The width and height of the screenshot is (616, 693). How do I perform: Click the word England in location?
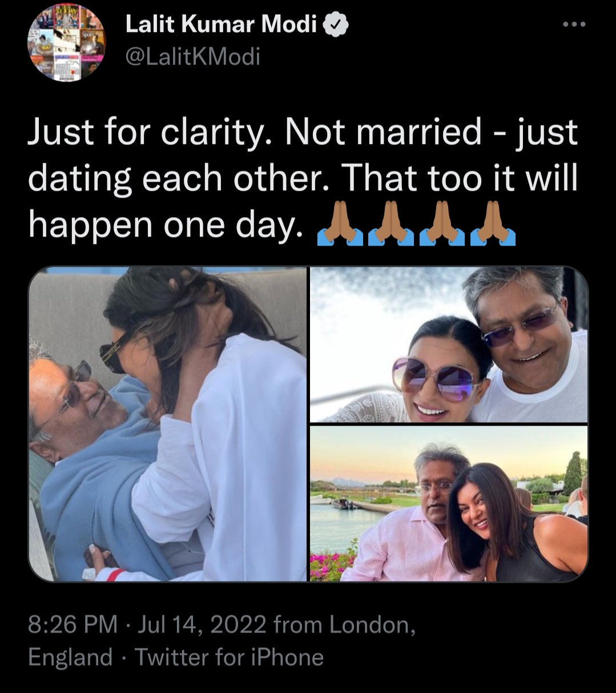71,658
